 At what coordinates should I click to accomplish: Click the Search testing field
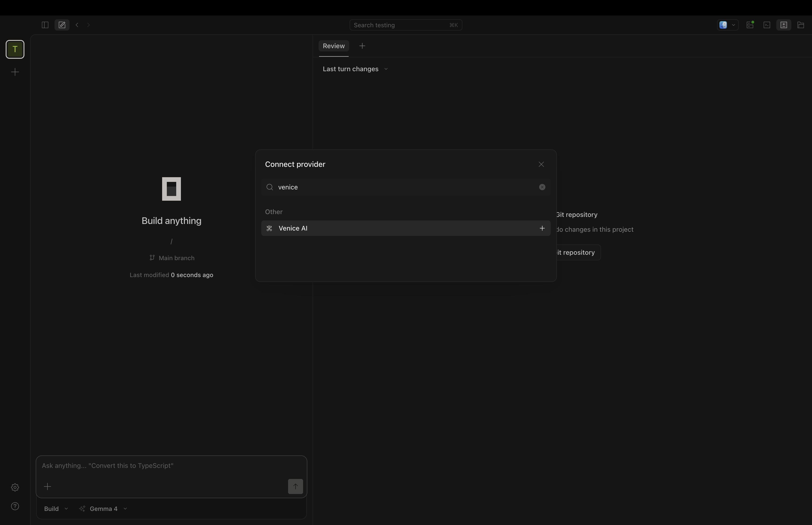point(406,25)
